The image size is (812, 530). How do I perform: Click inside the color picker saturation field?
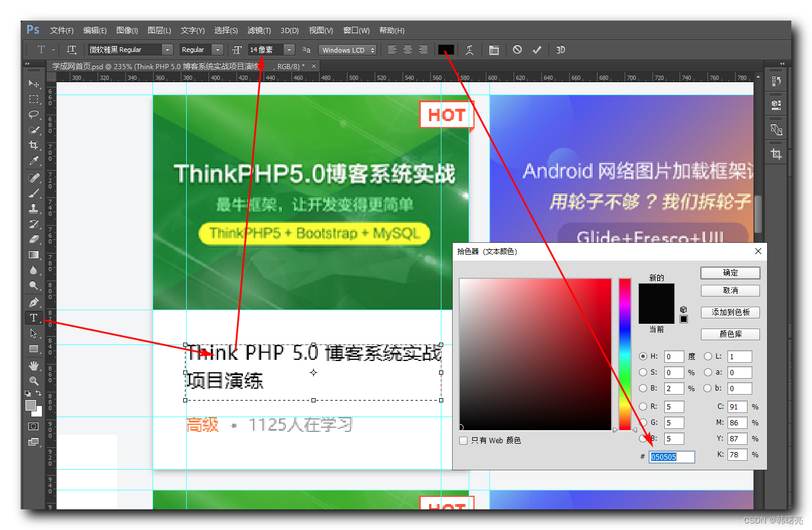click(535, 355)
